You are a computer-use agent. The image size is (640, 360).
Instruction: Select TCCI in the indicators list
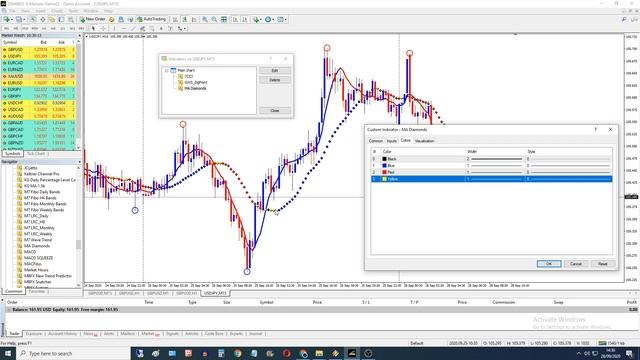point(188,76)
